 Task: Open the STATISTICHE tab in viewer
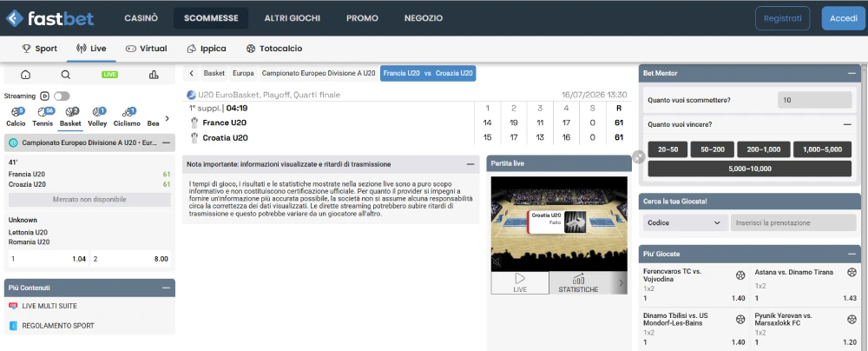point(578,282)
